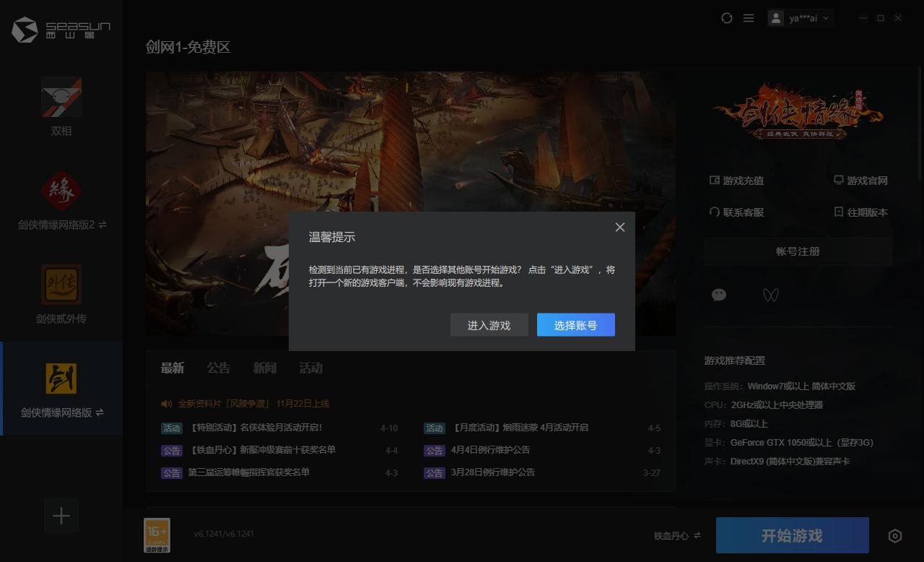Switch to 最新 tab

pos(173,368)
